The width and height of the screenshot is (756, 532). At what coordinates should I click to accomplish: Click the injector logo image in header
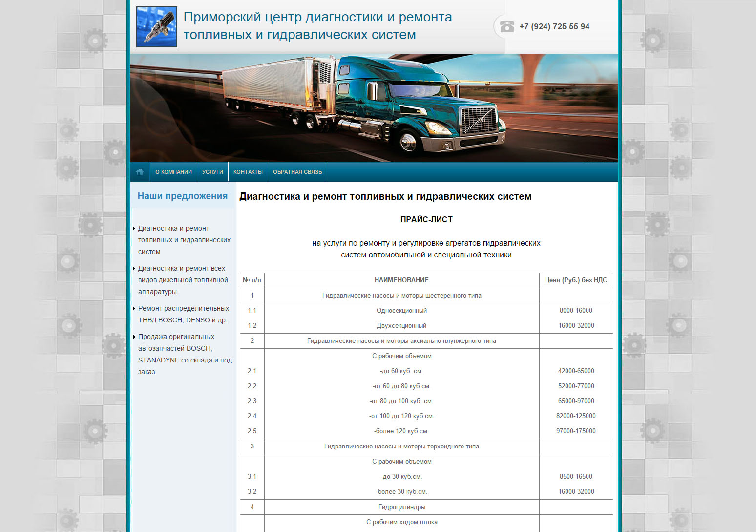click(157, 27)
